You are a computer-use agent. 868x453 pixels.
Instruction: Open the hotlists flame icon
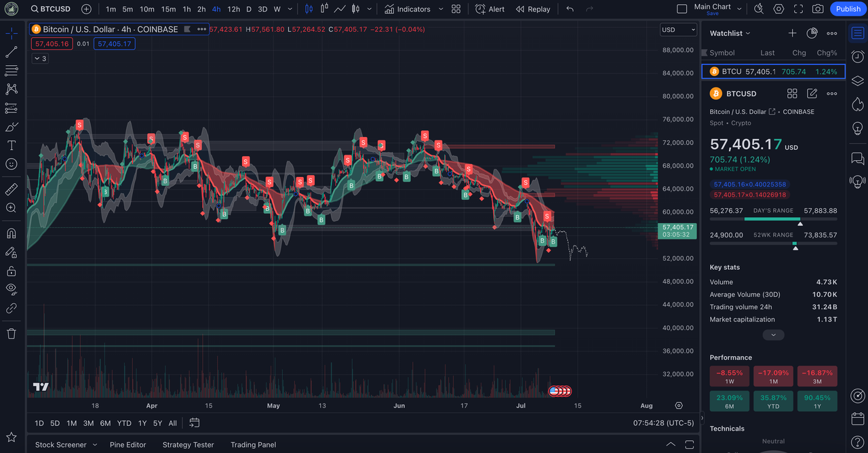click(858, 104)
